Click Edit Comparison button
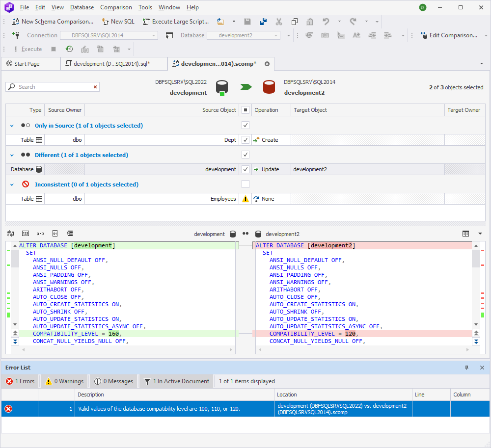The height and width of the screenshot is (448, 491). pyautogui.click(x=449, y=35)
